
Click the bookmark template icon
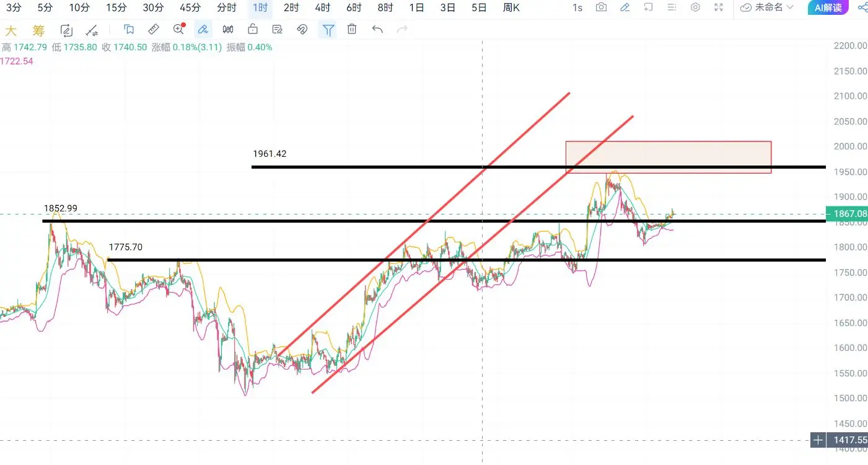click(129, 29)
